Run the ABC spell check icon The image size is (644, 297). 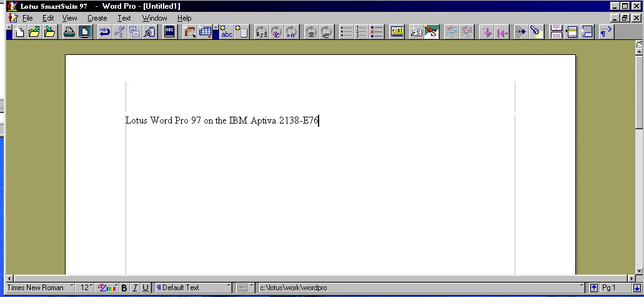click(x=169, y=32)
